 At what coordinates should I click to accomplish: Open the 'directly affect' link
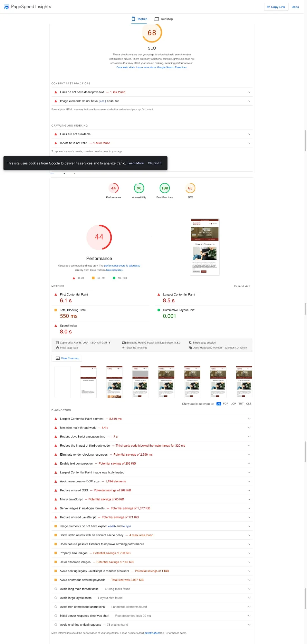[x=152, y=633]
